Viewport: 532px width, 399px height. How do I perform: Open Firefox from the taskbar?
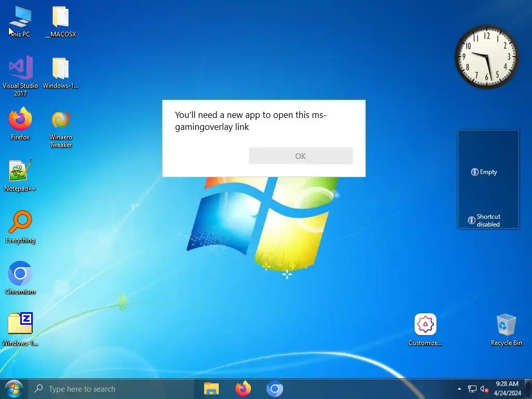click(x=243, y=389)
